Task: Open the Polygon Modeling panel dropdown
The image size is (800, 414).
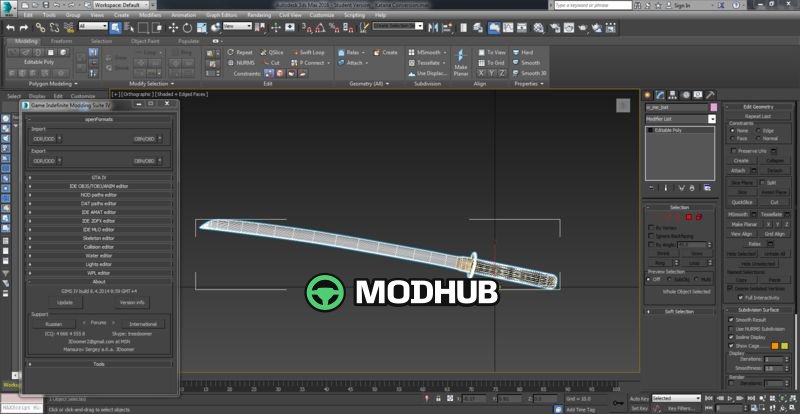Action: pos(54,83)
